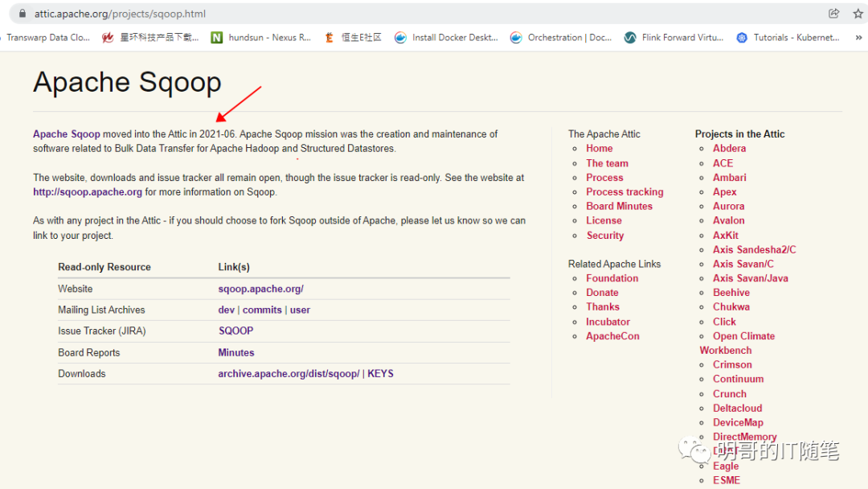Select Issue Tracker (JIRA) row label
This screenshot has width=868, height=489.
click(x=102, y=331)
